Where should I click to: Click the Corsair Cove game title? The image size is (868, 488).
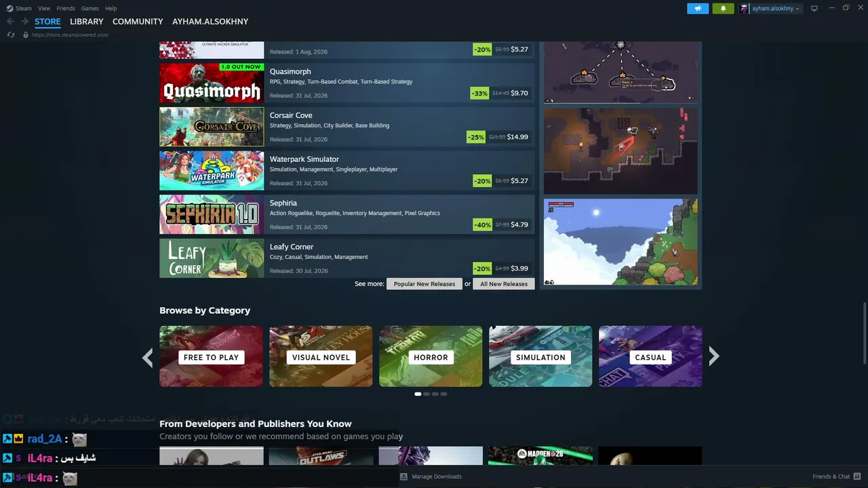tap(291, 115)
